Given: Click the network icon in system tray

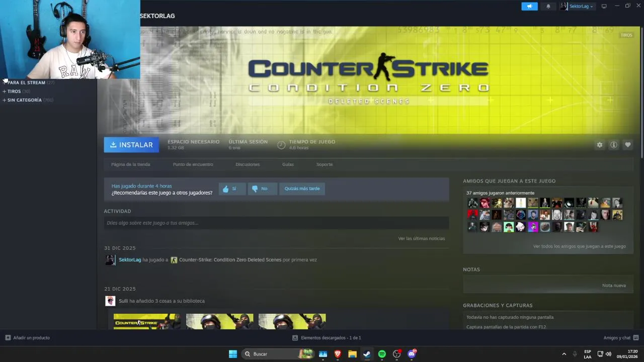Looking at the screenshot, I should click(600, 354).
